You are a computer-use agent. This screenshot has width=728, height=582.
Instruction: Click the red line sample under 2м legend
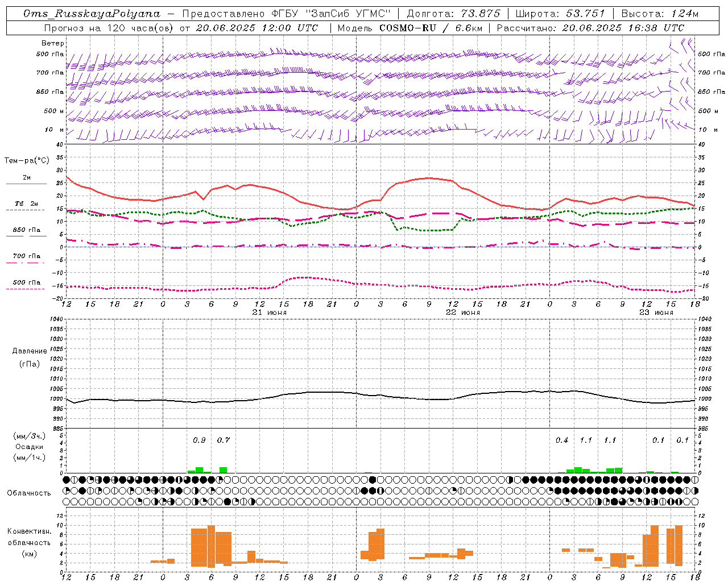26,184
